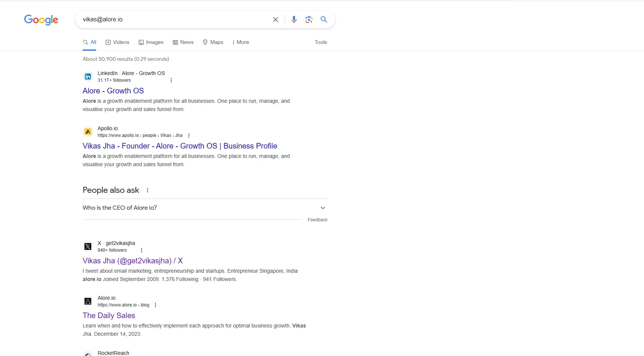Click 'About 50,900 results' stats text
Image resolution: width=644 pixels, height=356 pixels.
click(126, 59)
